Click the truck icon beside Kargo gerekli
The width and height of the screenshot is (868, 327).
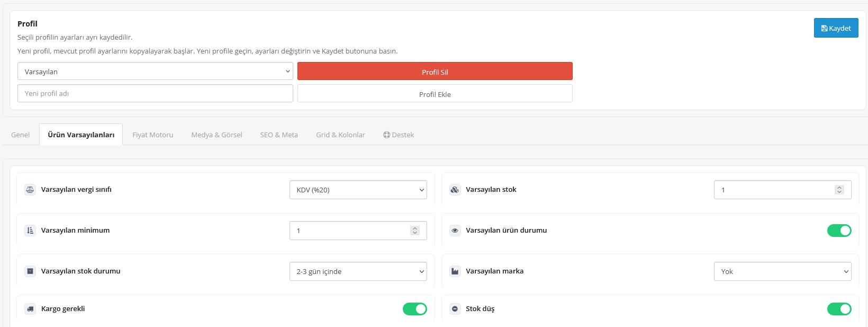tap(30, 309)
